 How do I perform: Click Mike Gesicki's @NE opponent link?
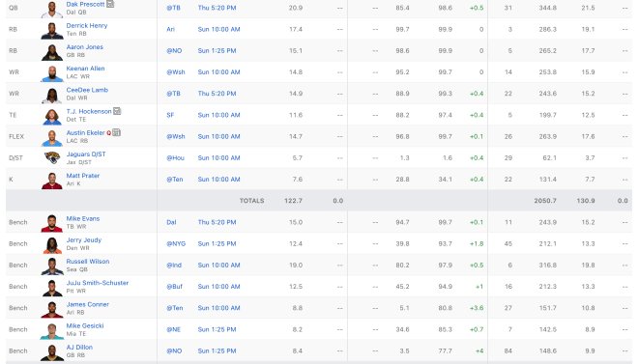coord(173,329)
